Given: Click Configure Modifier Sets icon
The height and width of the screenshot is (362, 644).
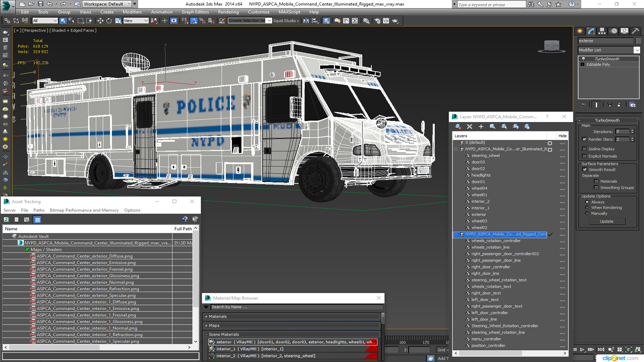Looking at the screenshot, I should tap(633, 105).
